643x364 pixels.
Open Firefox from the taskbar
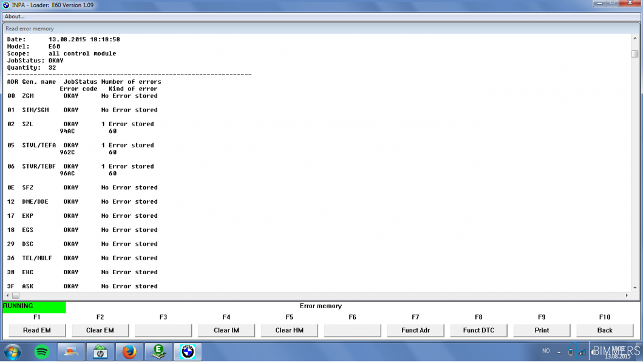[129, 352]
